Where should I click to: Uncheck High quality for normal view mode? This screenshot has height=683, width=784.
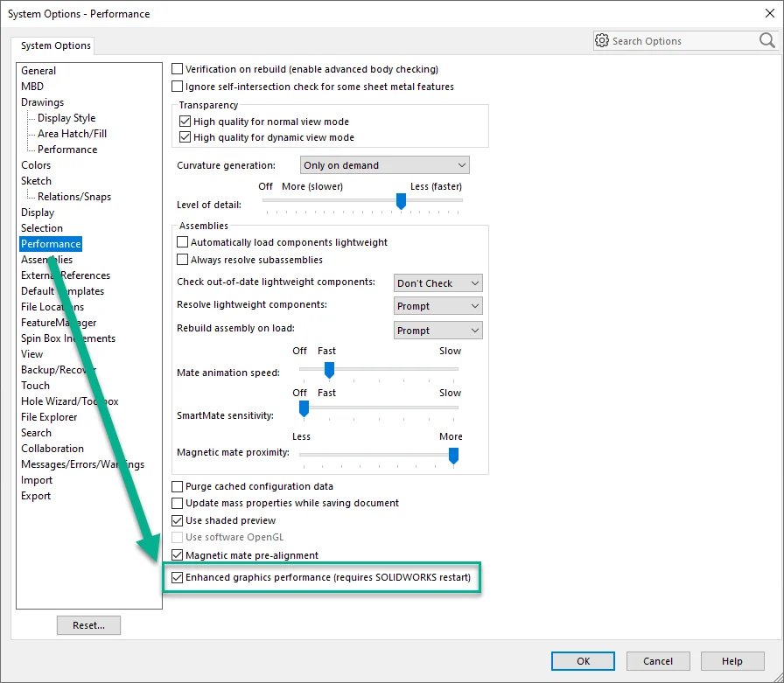tap(185, 121)
